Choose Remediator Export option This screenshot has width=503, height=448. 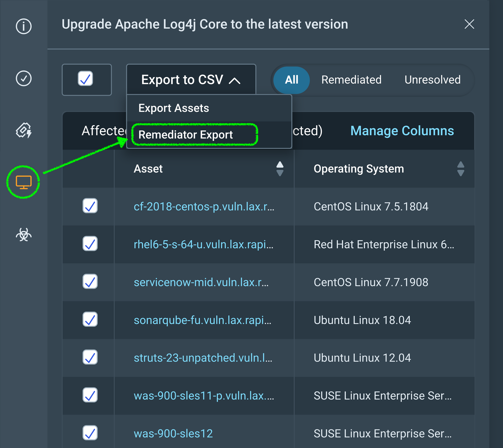[186, 135]
